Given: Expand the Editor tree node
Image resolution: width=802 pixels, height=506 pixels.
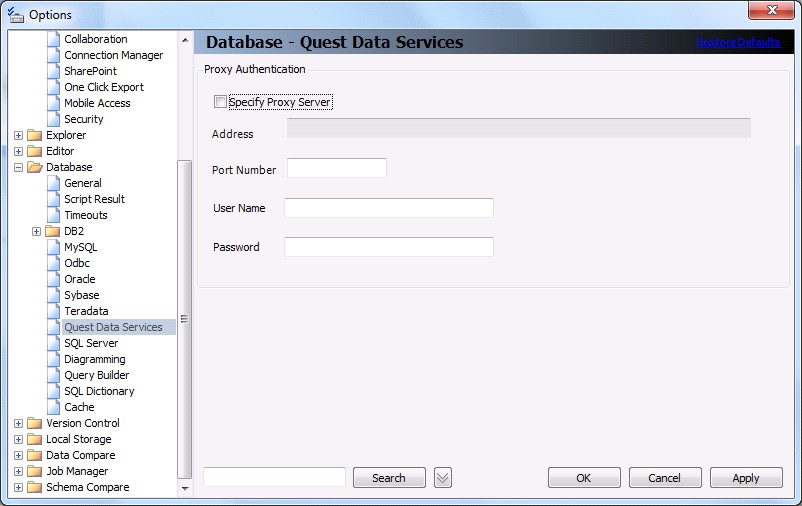Looking at the screenshot, I should 18,151.
